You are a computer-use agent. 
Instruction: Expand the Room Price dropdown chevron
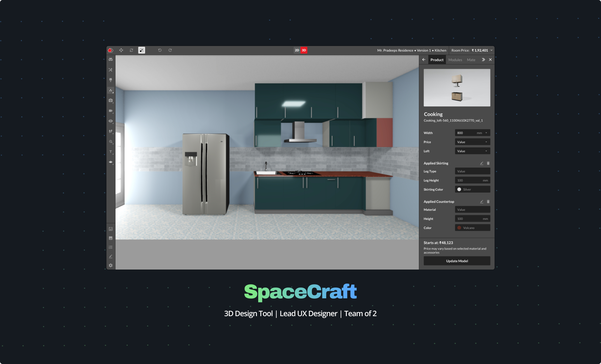click(x=491, y=50)
